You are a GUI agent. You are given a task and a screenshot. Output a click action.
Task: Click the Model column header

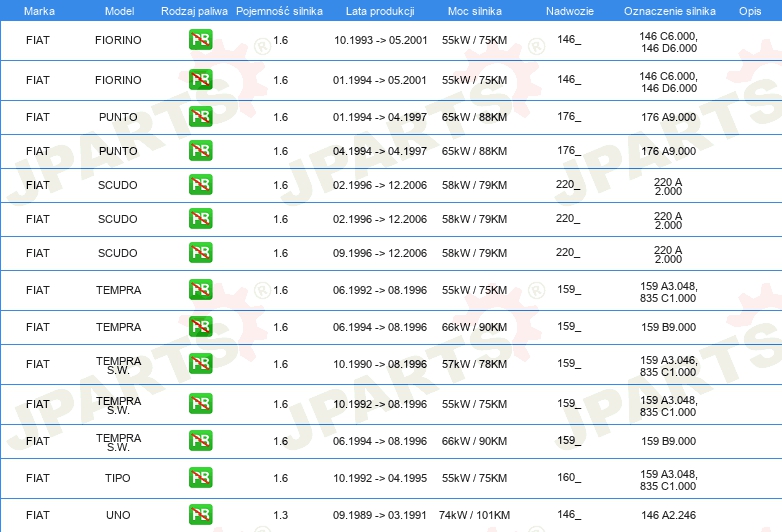(x=119, y=11)
